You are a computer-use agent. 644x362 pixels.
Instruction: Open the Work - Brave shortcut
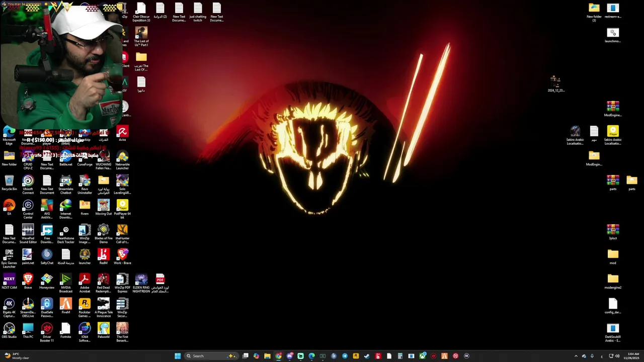click(x=122, y=257)
